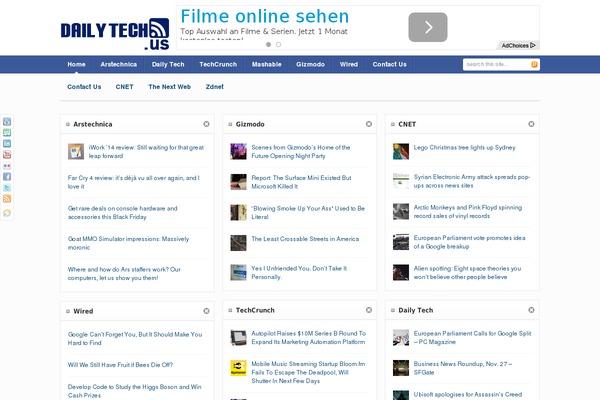Collapse the CNET widget using its square toggle
Viewport: 600px width, 400px height.
point(393,124)
